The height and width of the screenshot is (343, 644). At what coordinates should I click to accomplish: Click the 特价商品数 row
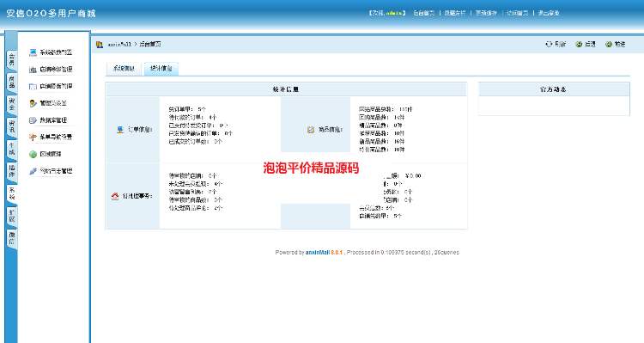(x=382, y=150)
